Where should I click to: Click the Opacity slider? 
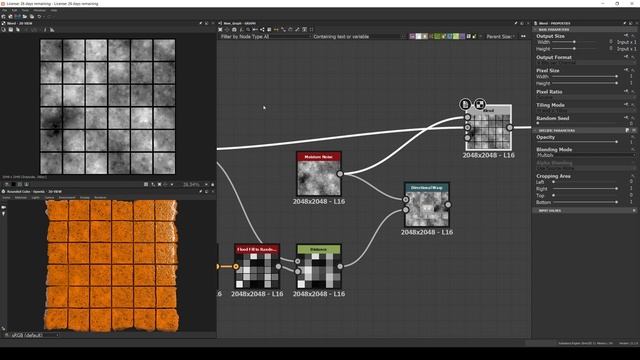[578, 142]
